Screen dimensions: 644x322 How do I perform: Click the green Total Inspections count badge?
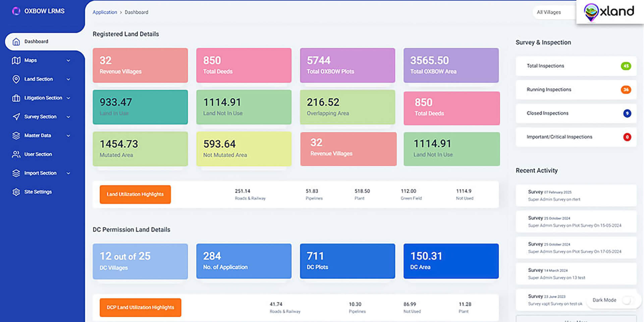coord(626,66)
